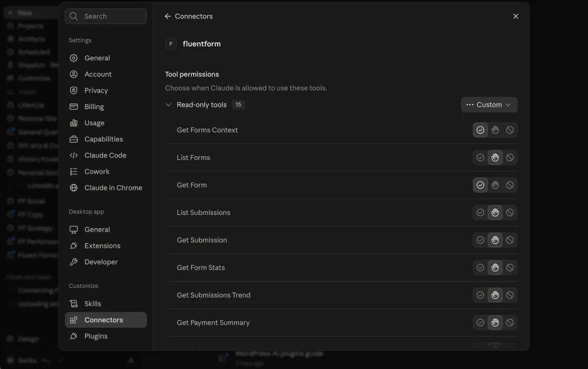Allow List Submissions with checkmark icon
The image size is (588, 369).
[x=480, y=213]
